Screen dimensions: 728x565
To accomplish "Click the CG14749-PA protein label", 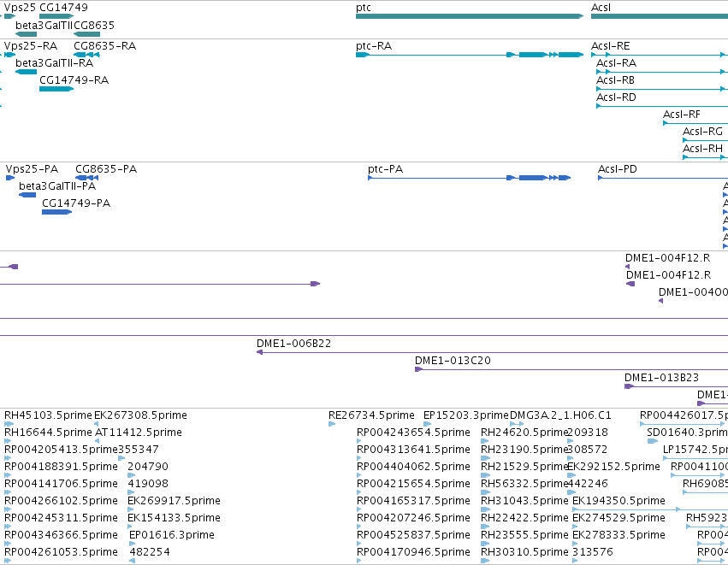I will [76, 203].
